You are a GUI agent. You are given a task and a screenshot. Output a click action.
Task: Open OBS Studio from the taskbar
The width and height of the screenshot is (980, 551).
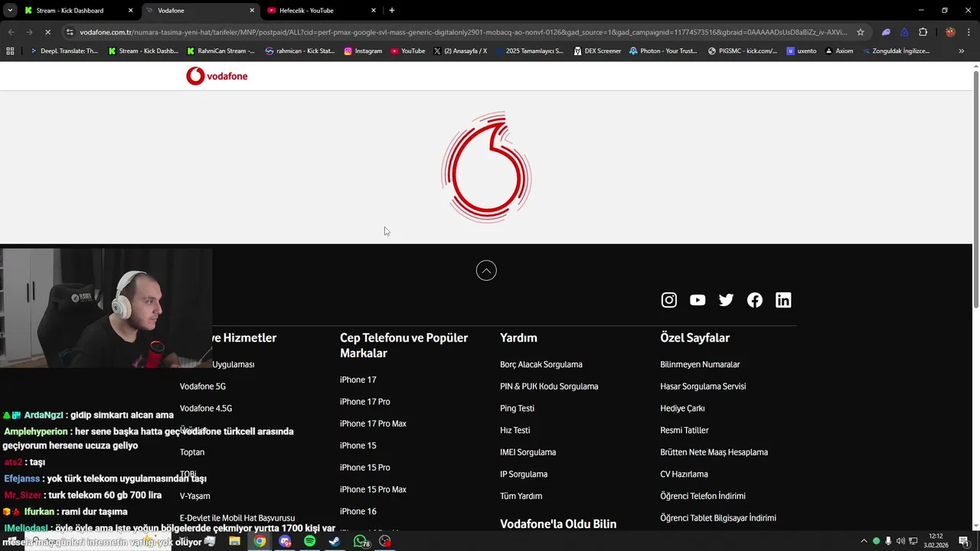[x=385, y=541]
